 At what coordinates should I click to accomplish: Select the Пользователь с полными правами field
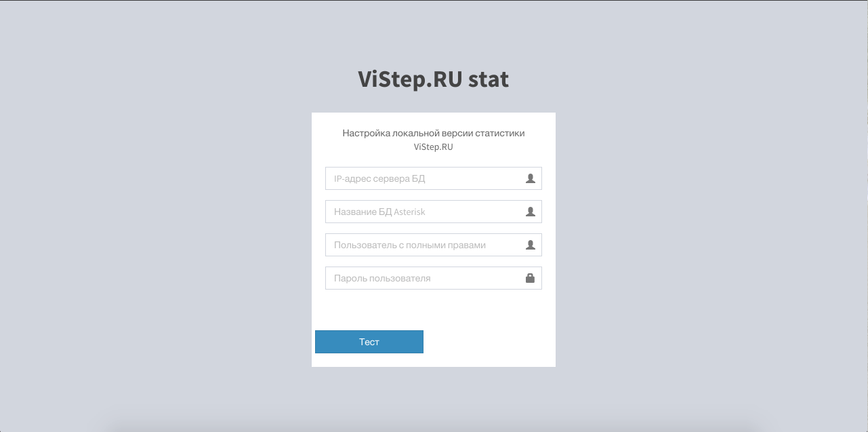pyautogui.click(x=434, y=245)
